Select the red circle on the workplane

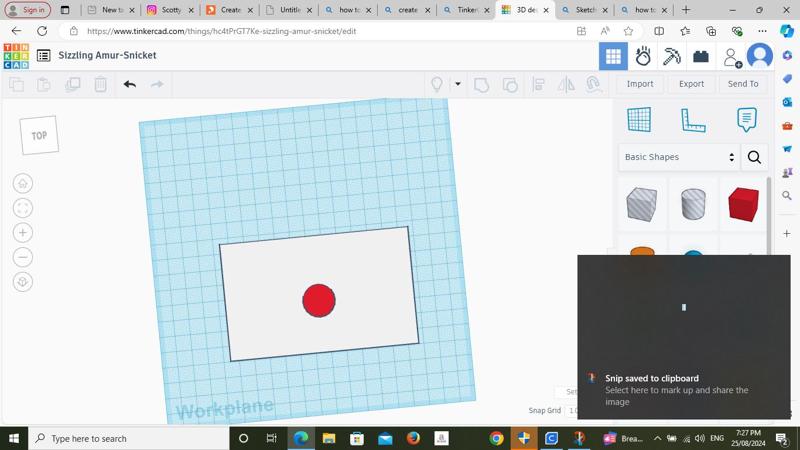point(319,300)
